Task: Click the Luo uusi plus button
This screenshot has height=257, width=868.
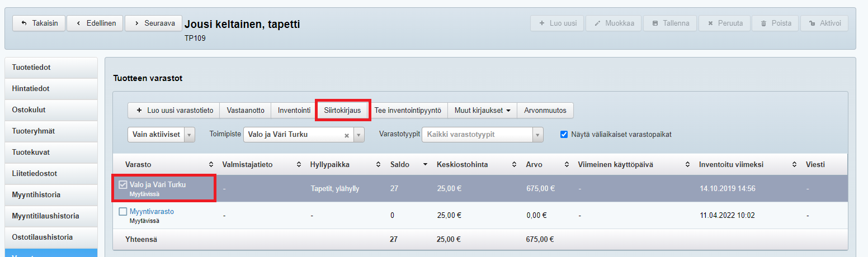Action: (x=557, y=23)
